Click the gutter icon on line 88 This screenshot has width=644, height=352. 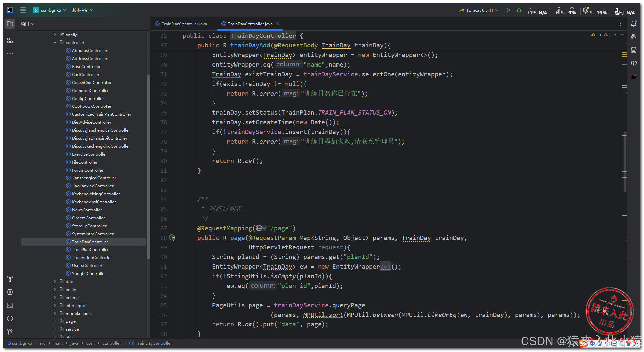[172, 238]
